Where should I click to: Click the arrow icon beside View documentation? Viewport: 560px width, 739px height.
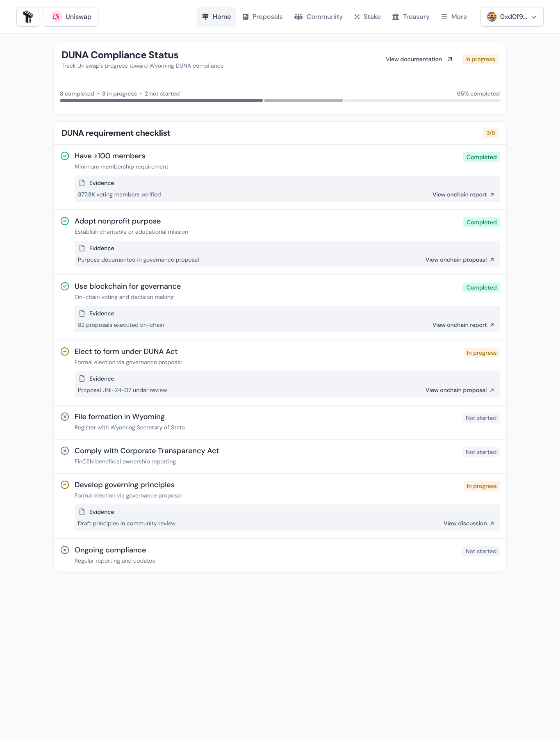[x=450, y=59]
